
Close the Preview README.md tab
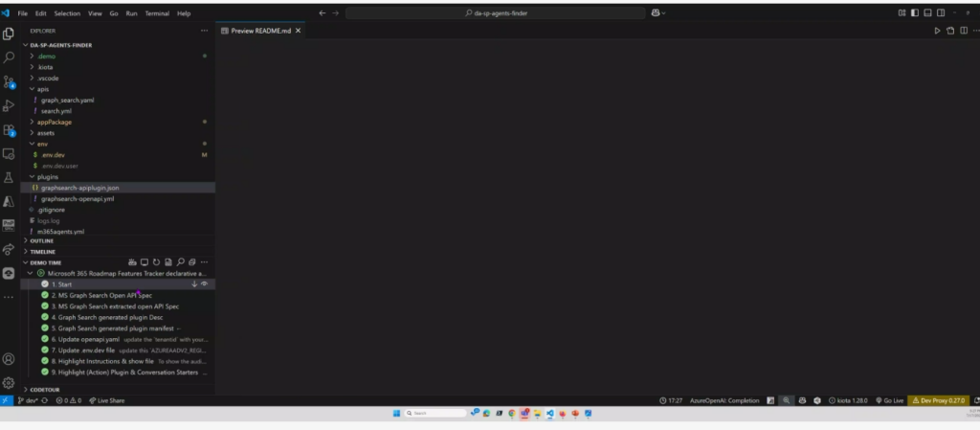[299, 31]
